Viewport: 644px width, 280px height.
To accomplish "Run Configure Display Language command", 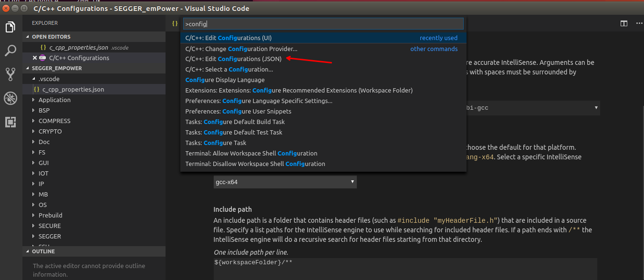I will click(x=225, y=80).
